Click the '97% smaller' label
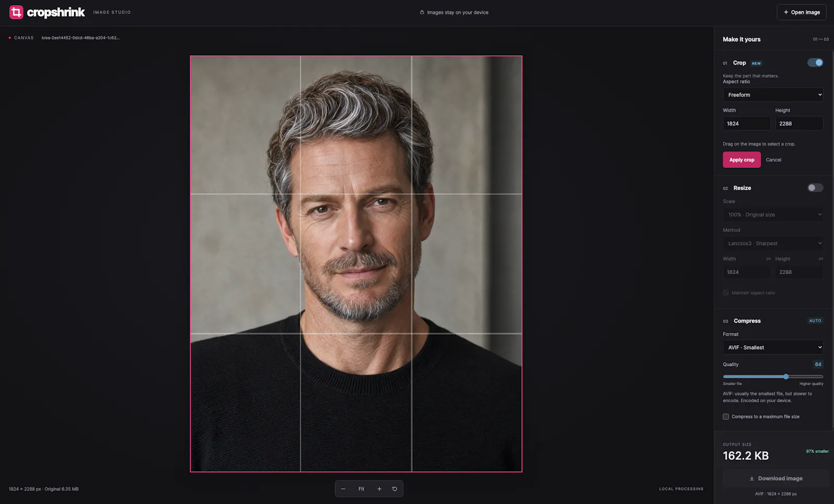The image size is (834, 504). click(x=817, y=451)
